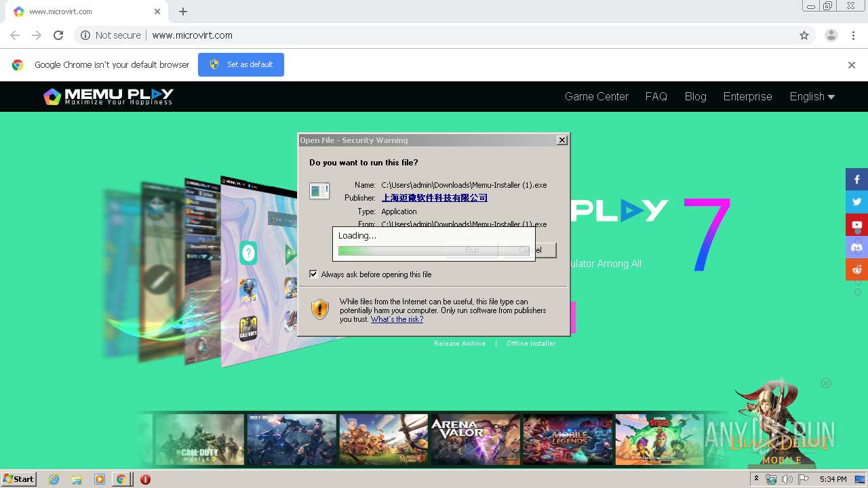The image size is (868, 488).
Task: Dismiss the default browser infobar
Action: [x=851, y=65]
